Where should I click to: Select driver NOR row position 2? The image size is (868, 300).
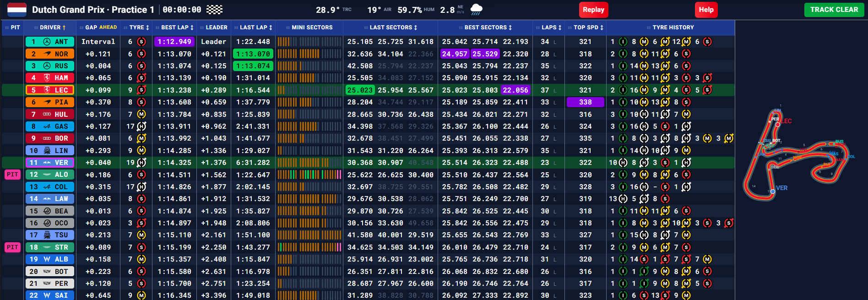(x=50, y=54)
